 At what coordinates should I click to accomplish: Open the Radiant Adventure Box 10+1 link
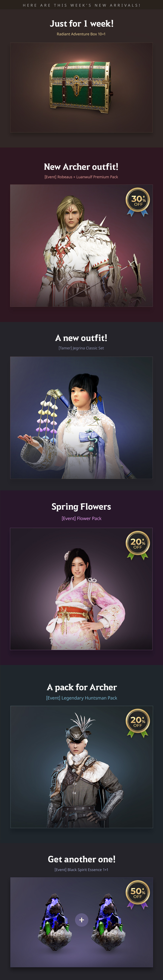81,34
